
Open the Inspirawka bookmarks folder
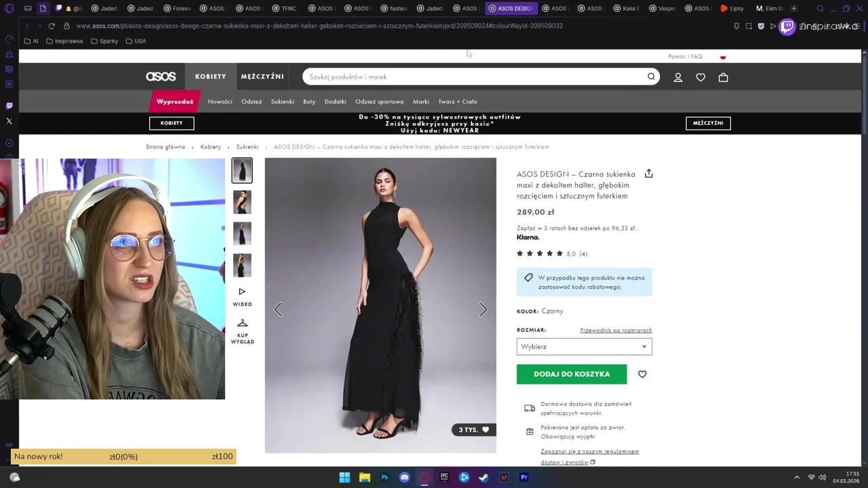(x=64, y=41)
